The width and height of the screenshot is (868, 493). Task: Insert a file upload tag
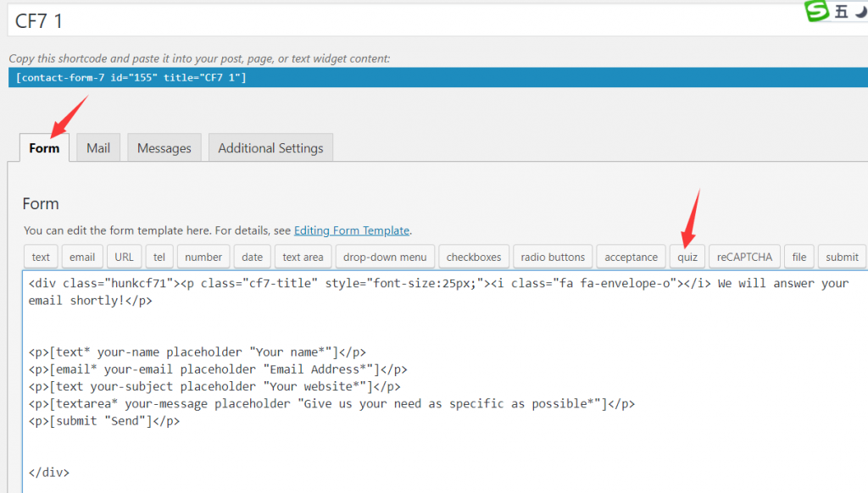[798, 257]
